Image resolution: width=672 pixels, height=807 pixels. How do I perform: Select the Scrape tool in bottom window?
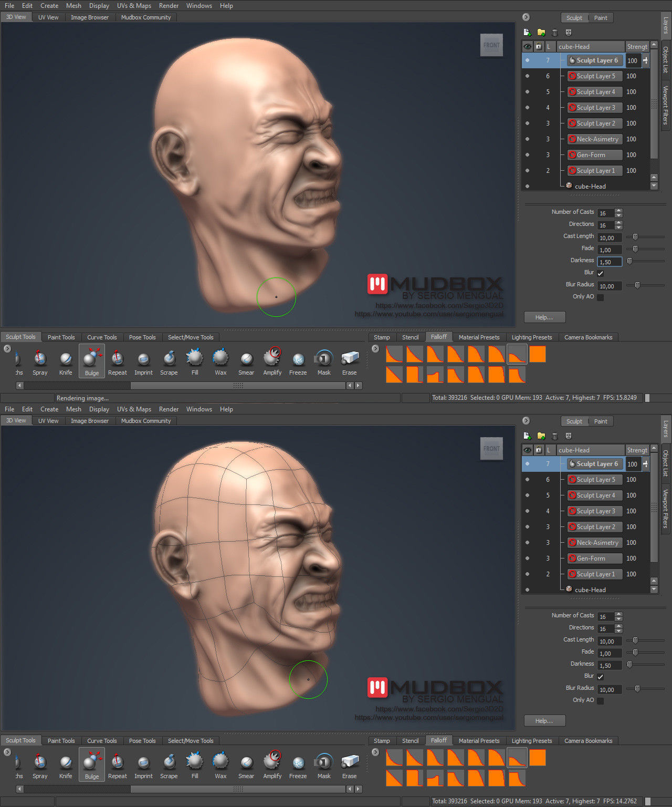click(x=169, y=766)
